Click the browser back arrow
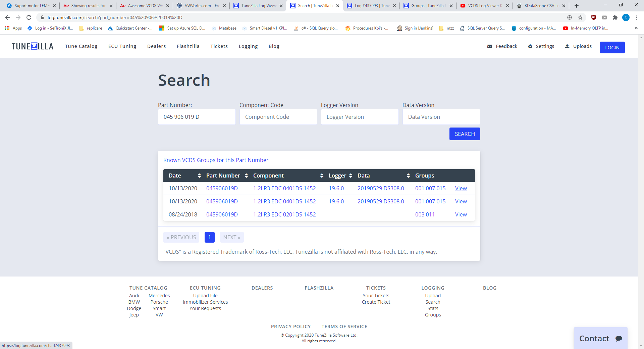The height and width of the screenshot is (349, 644). point(7,17)
